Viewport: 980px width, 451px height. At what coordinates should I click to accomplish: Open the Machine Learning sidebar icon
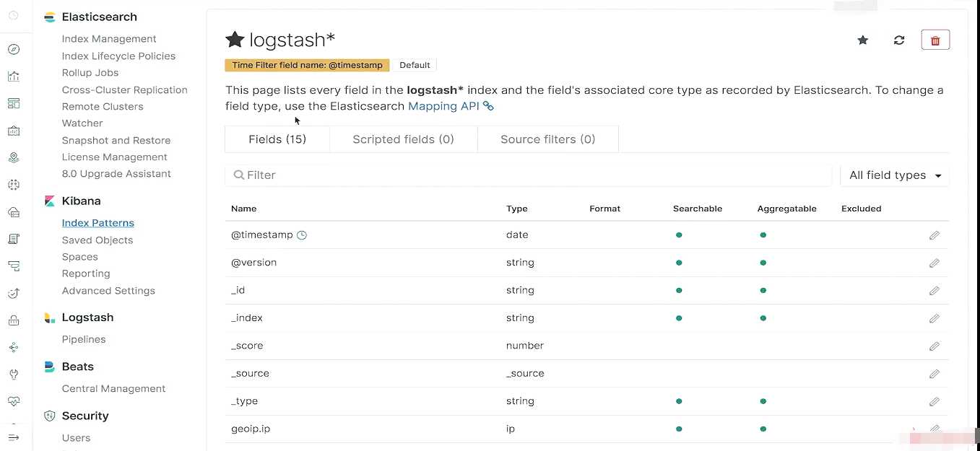[14, 185]
